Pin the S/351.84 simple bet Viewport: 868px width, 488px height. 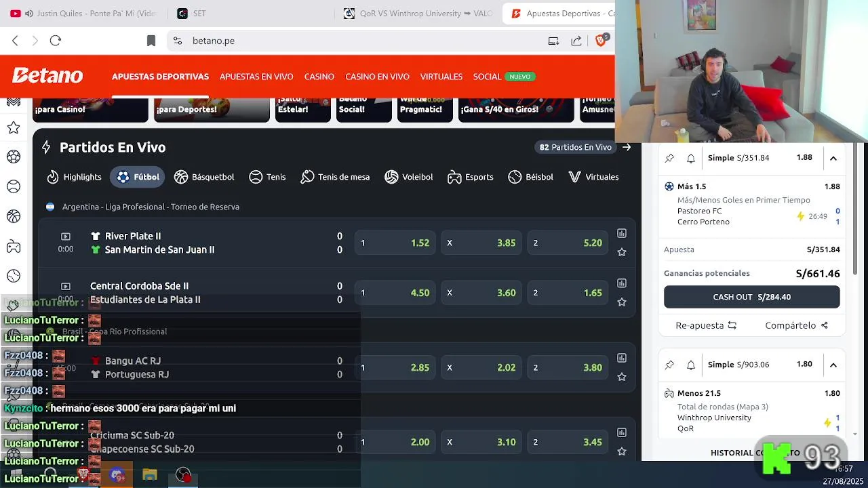(670, 158)
